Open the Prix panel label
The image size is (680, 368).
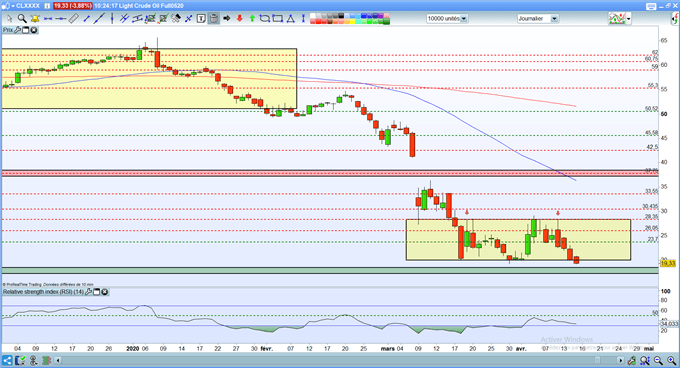click(8, 30)
